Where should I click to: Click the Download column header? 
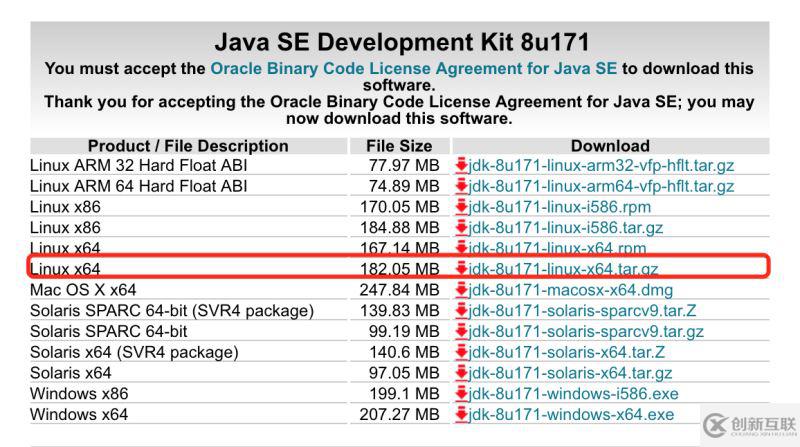pyautogui.click(x=610, y=146)
